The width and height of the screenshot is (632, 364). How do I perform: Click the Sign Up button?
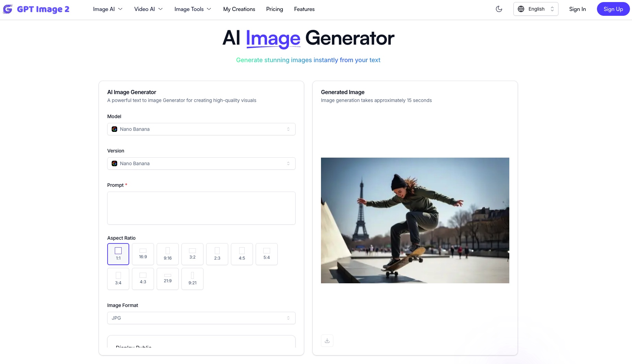click(613, 9)
